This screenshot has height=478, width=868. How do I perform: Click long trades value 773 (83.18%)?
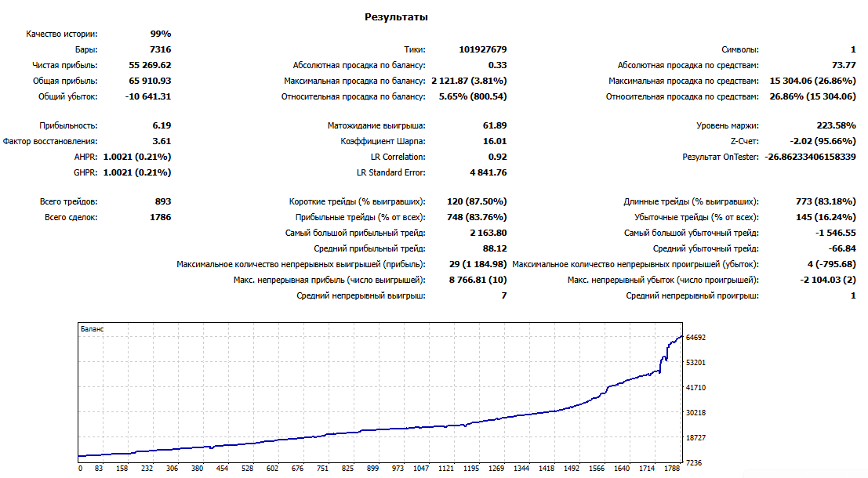tap(826, 201)
